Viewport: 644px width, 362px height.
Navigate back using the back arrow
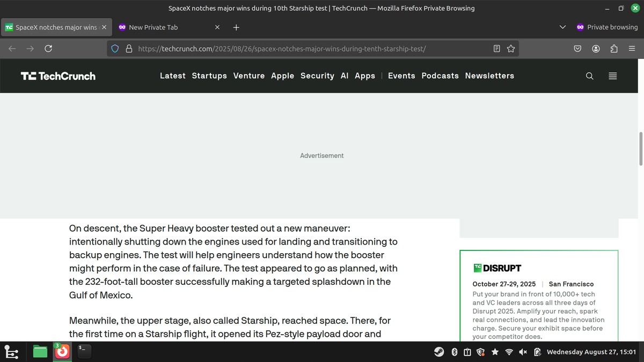pos(12,48)
